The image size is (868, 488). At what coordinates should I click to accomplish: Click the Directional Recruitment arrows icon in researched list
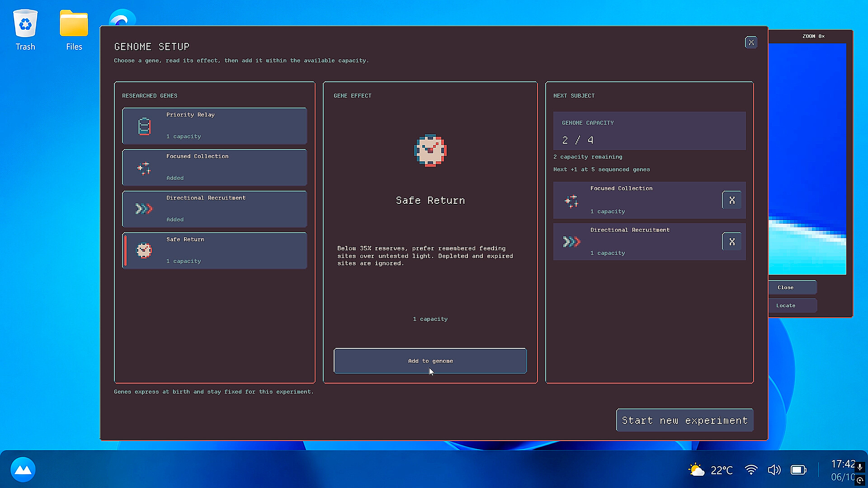tap(144, 209)
